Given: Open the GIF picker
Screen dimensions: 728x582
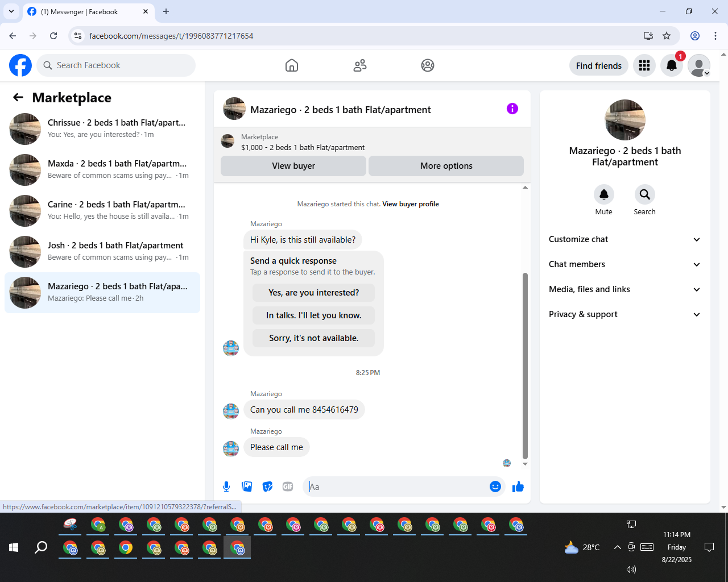Looking at the screenshot, I should pyautogui.click(x=288, y=487).
